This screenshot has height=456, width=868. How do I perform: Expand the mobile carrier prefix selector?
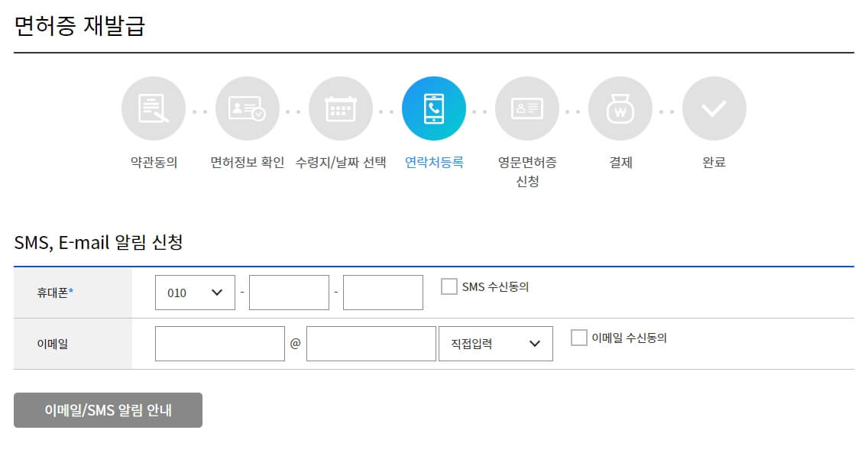pos(195,292)
